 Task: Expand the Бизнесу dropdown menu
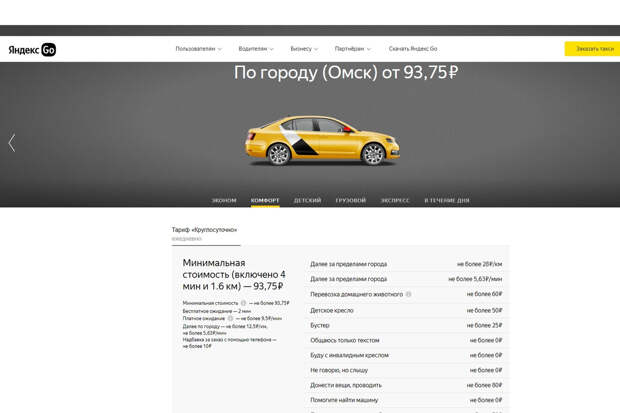(304, 49)
